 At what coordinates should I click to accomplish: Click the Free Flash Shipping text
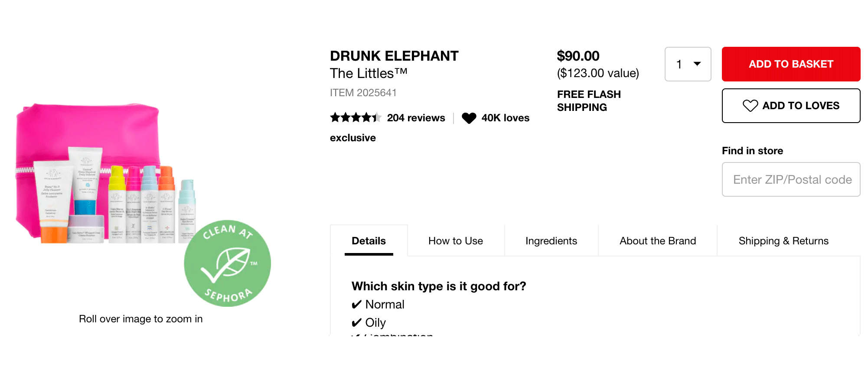pyautogui.click(x=588, y=101)
